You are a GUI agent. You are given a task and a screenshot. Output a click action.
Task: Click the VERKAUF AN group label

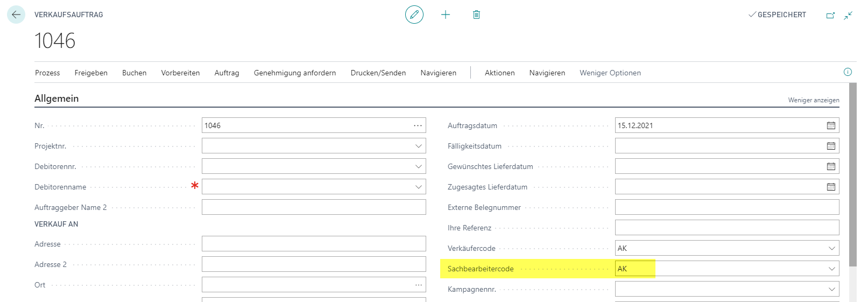click(57, 224)
